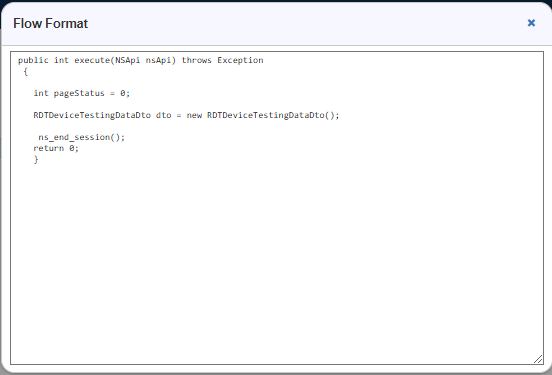Viewport: 552px width, 375px height.
Task: Click the 'pageStatus' variable name
Action: pyautogui.click(x=79, y=93)
